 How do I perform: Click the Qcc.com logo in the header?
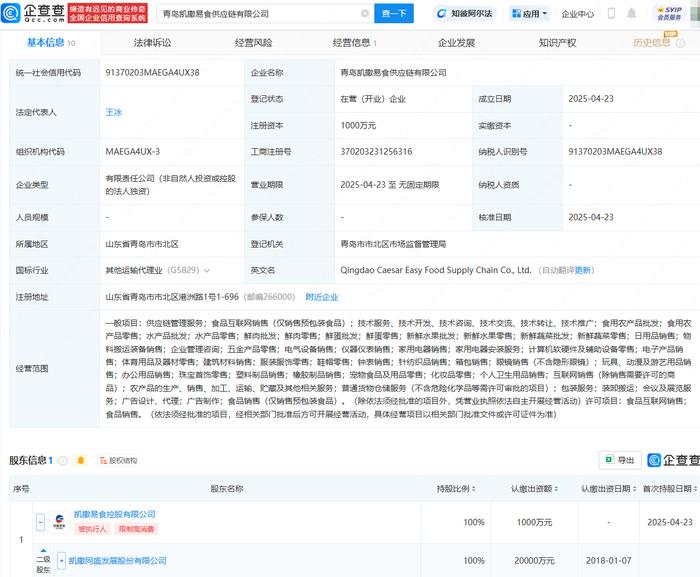(33, 13)
